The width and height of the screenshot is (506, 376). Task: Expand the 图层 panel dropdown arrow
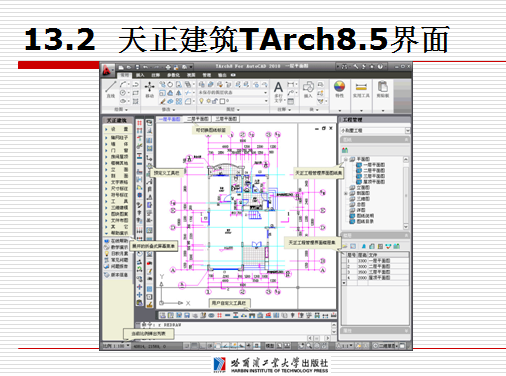click(238, 110)
